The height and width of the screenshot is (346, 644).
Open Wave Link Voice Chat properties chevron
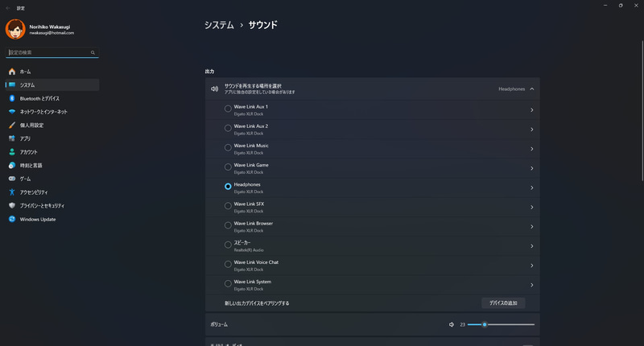click(x=532, y=266)
